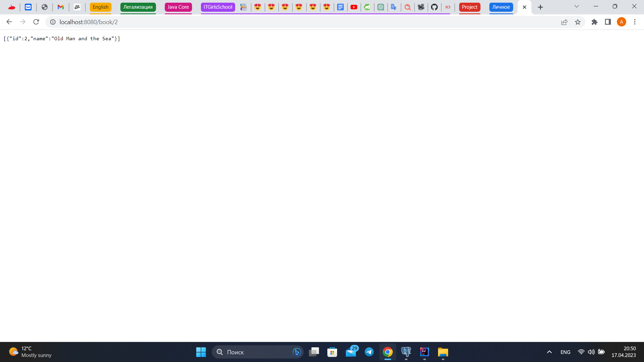The width and height of the screenshot is (644, 362).
Task: Open the Java Core bookmark
Action: 178,7
